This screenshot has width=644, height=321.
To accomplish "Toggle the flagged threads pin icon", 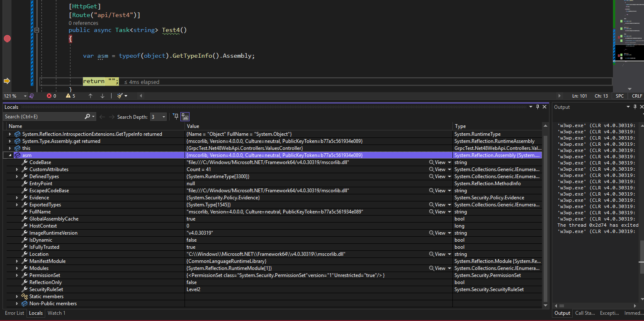I will pos(176,117).
